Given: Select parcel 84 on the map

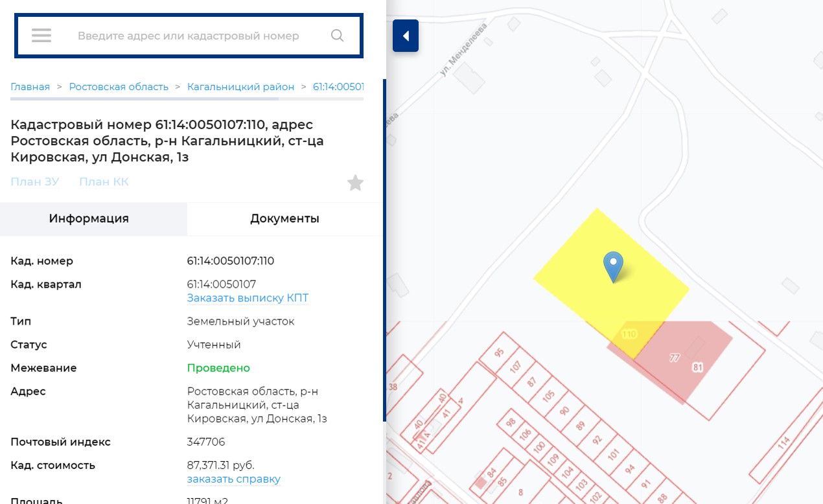Looking at the screenshot, I should pyautogui.click(x=492, y=472).
